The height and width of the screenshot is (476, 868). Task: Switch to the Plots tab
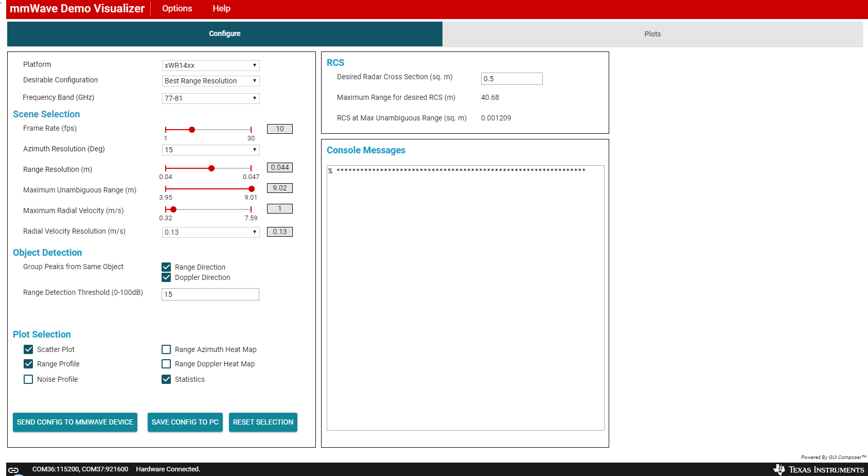652,34
